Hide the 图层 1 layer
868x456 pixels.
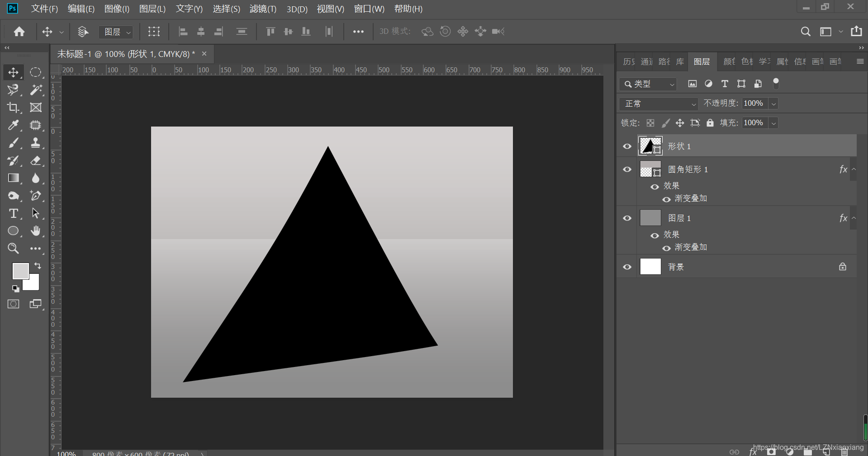point(627,218)
